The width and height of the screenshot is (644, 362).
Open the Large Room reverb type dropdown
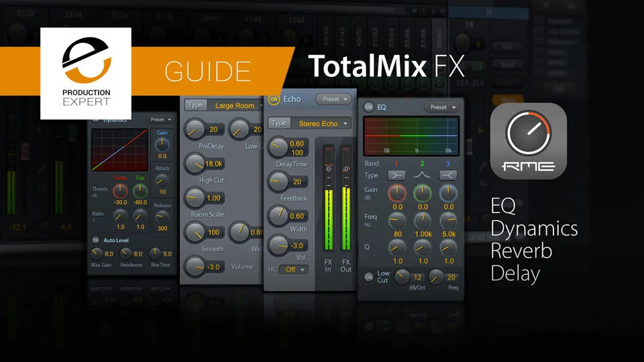236,105
